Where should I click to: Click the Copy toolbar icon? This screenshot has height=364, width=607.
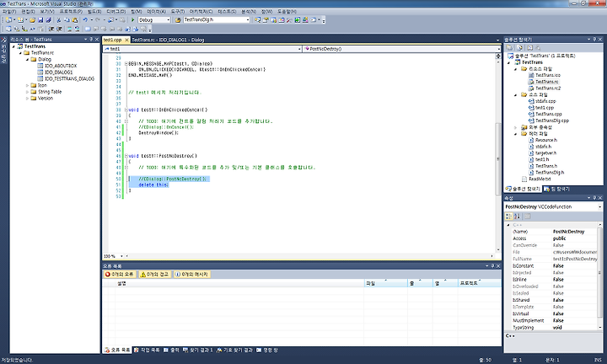(67, 19)
